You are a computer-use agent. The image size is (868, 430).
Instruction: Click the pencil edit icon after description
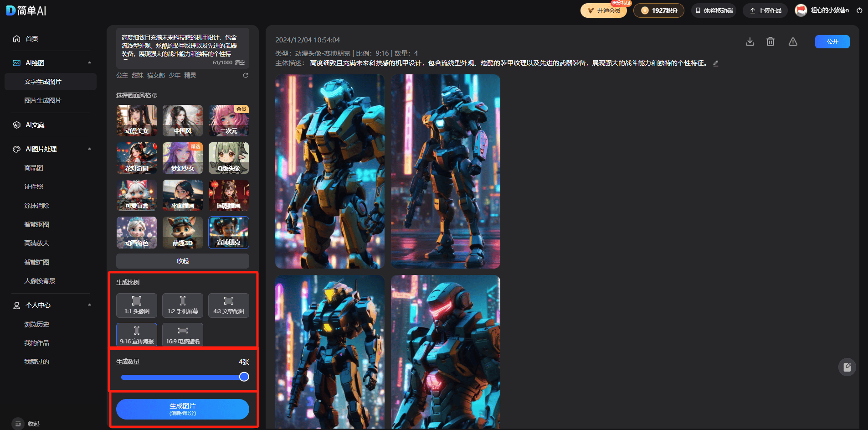(x=716, y=63)
